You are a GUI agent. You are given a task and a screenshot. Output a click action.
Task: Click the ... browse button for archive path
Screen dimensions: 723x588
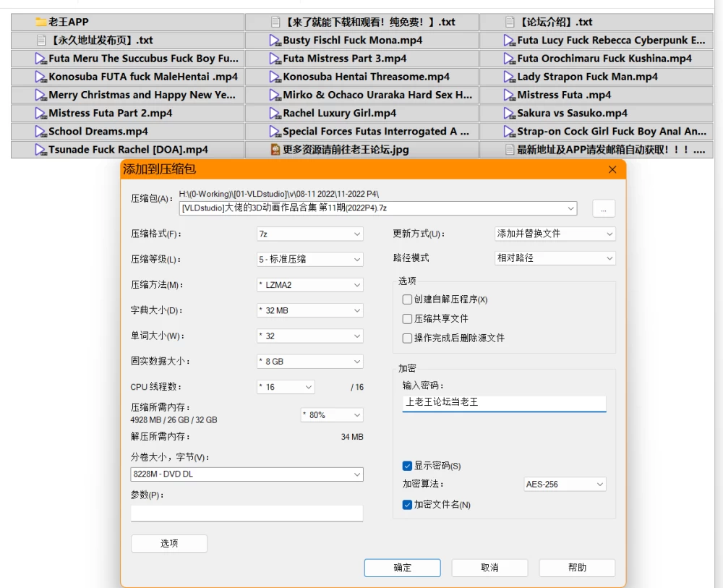[x=604, y=209]
